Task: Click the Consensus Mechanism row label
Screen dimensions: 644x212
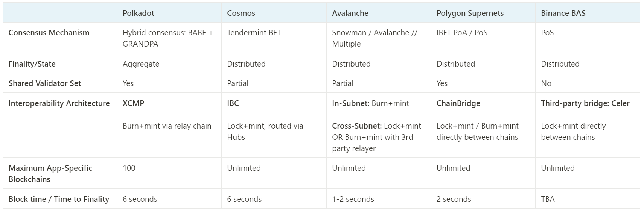Action: [49, 33]
